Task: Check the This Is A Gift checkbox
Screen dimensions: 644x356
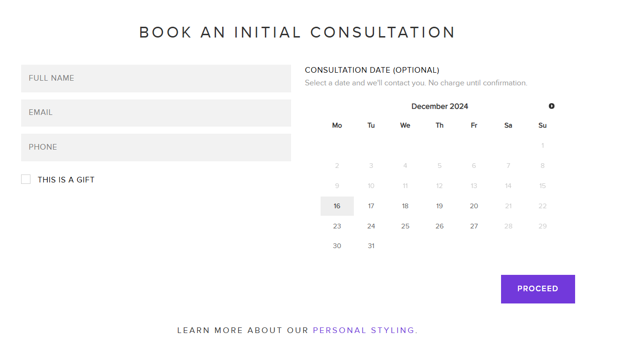Action: click(x=26, y=179)
